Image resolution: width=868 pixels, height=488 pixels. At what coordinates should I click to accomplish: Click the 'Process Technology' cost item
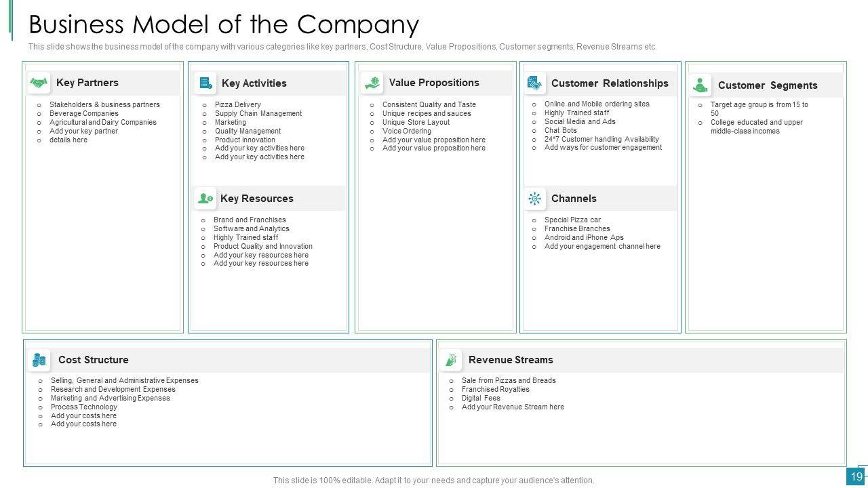click(83, 407)
